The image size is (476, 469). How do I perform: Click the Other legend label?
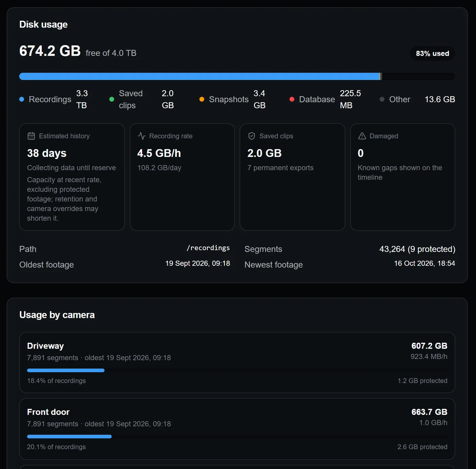[400, 99]
